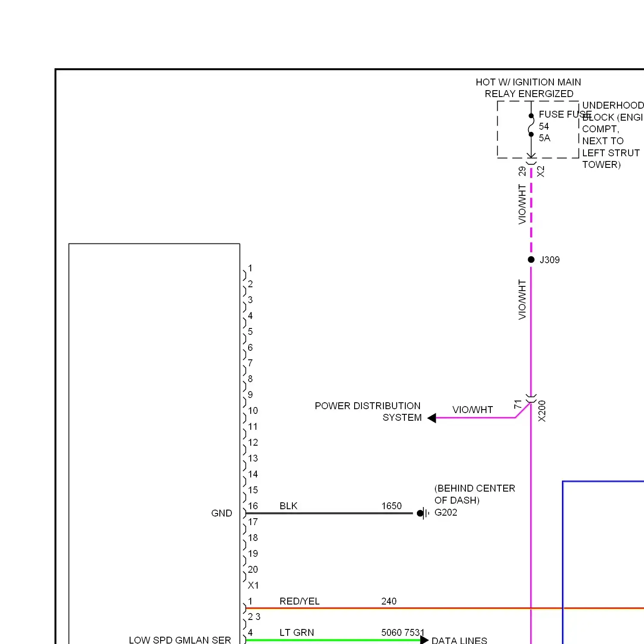Image resolution: width=644 pixels, height=644 pixels.
Task: Click pin 20 on connector X1
Action: tap(253, 569)
